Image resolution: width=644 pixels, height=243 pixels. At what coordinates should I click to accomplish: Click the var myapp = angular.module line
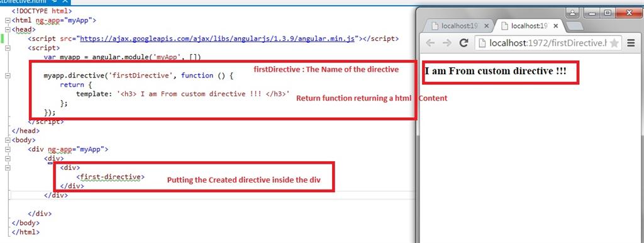(x=122, y=57)
